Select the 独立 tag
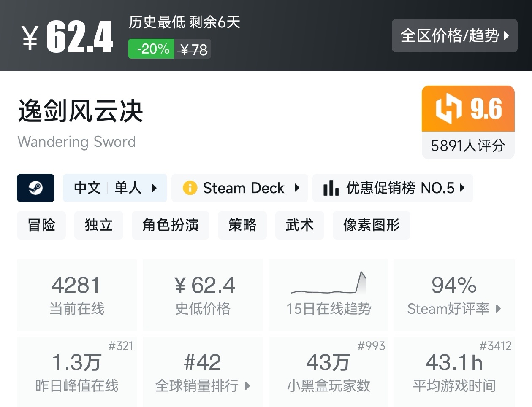 tap(99, 225)
